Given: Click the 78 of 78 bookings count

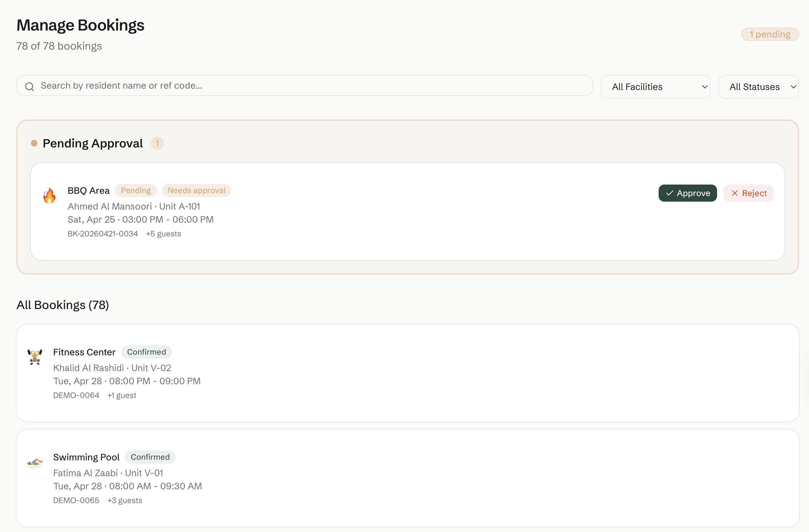Looking at the screenshot, I should (x=59, y=46).
